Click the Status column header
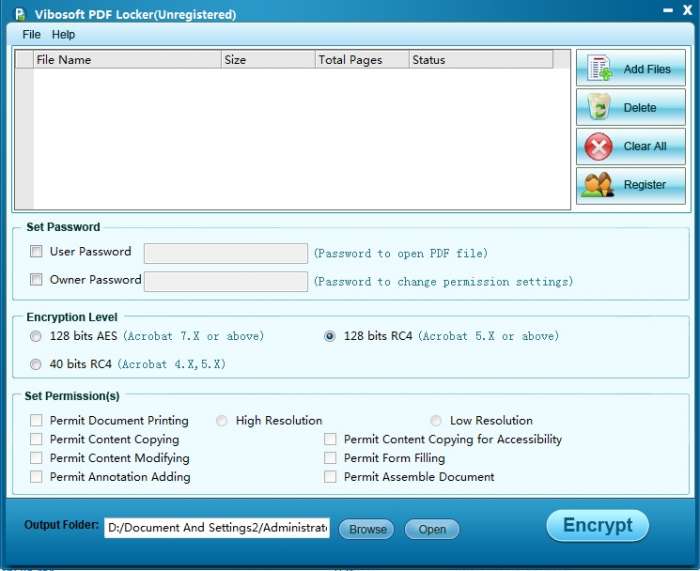This screenshot has height=571, width=700. [x=481, y=60]
